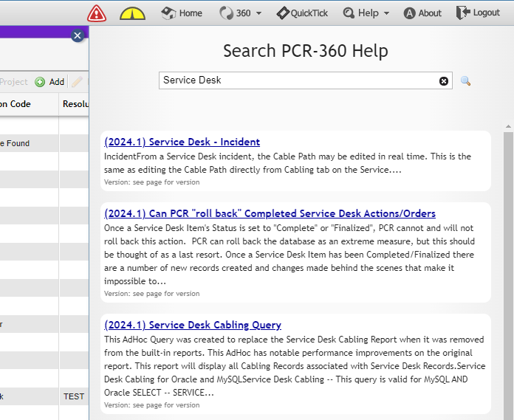
Task: Click Logout in the top bar
Action: tap(478, 13)
